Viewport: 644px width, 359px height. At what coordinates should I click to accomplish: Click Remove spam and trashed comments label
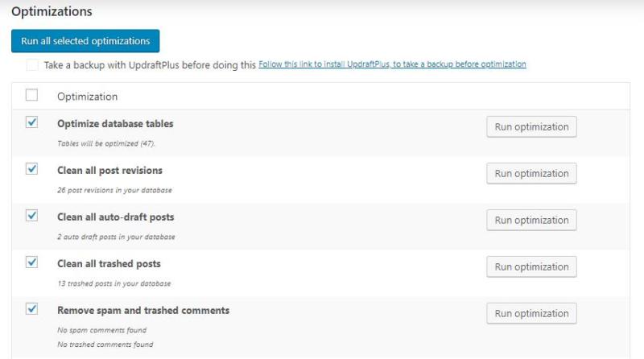143,311
